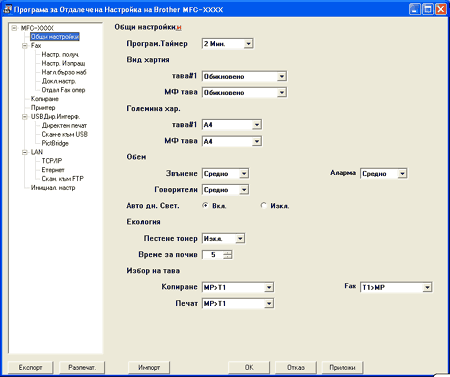Click the Време за почив spinner arrows
Screen dimensions: 450x377
[228, 255]
